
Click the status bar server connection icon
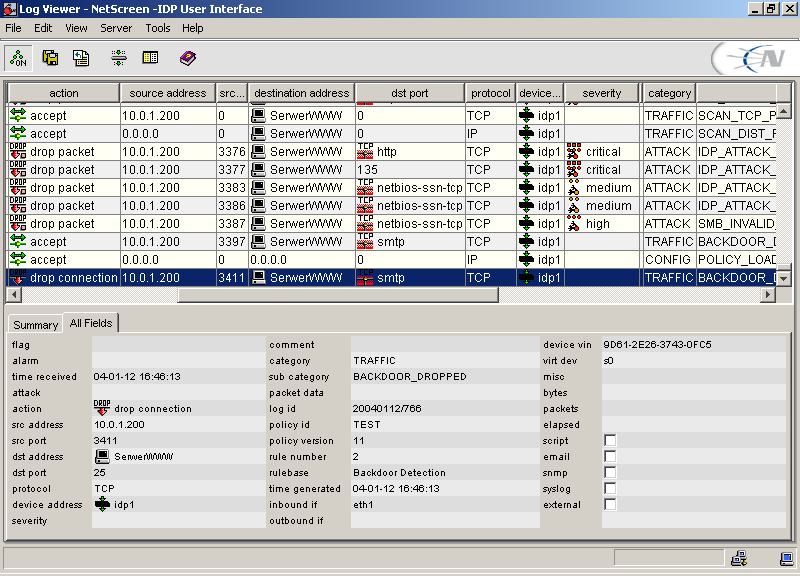(739, 558)
